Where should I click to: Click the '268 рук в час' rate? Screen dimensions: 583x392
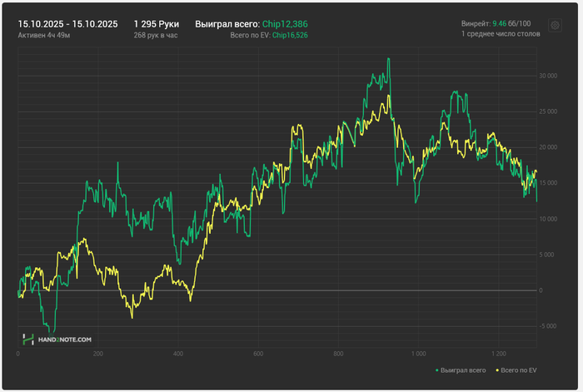[x=156, y=35]
